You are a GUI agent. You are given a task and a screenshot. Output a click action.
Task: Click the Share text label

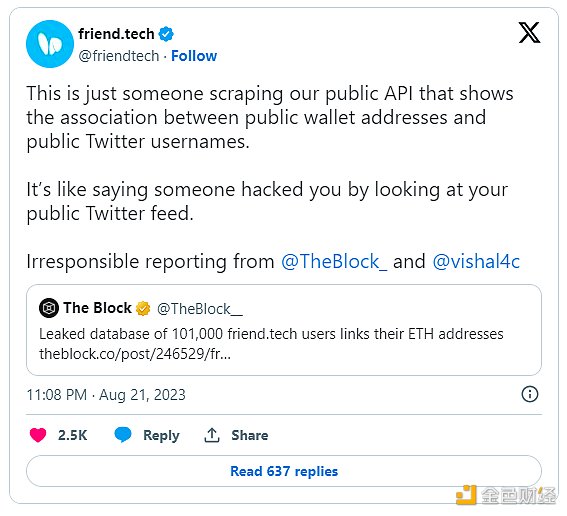tap(250, 435)
